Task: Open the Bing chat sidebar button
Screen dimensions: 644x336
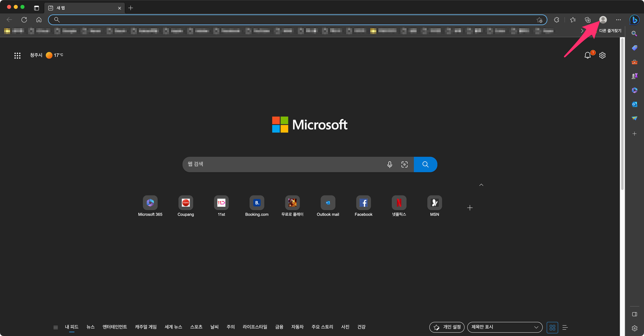Action: tap(634, 20)
